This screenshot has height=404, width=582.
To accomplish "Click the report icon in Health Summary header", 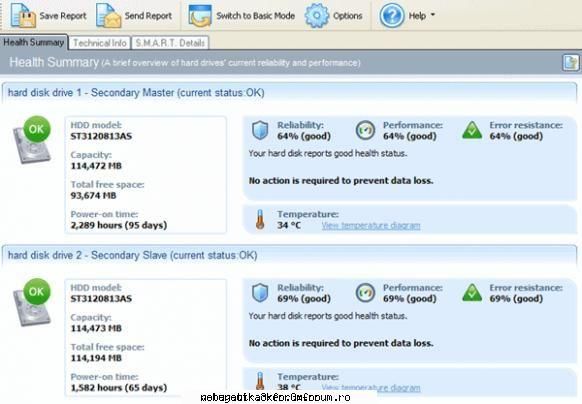I will (570, 62).
